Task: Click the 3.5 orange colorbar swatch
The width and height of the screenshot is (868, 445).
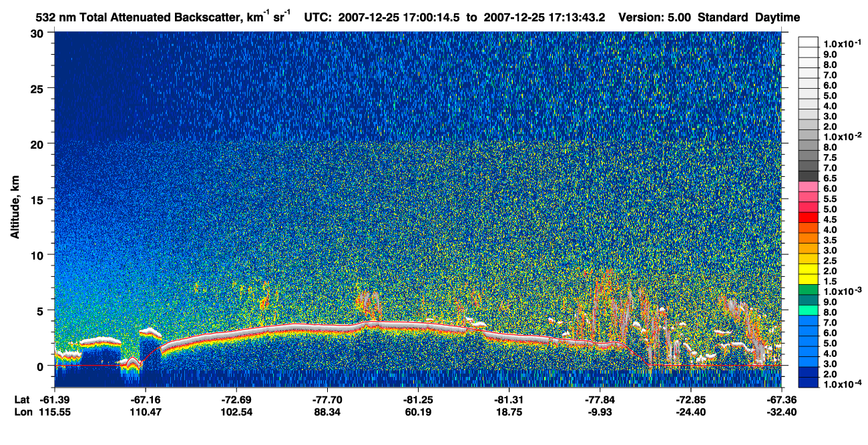Action: [808, 239]
